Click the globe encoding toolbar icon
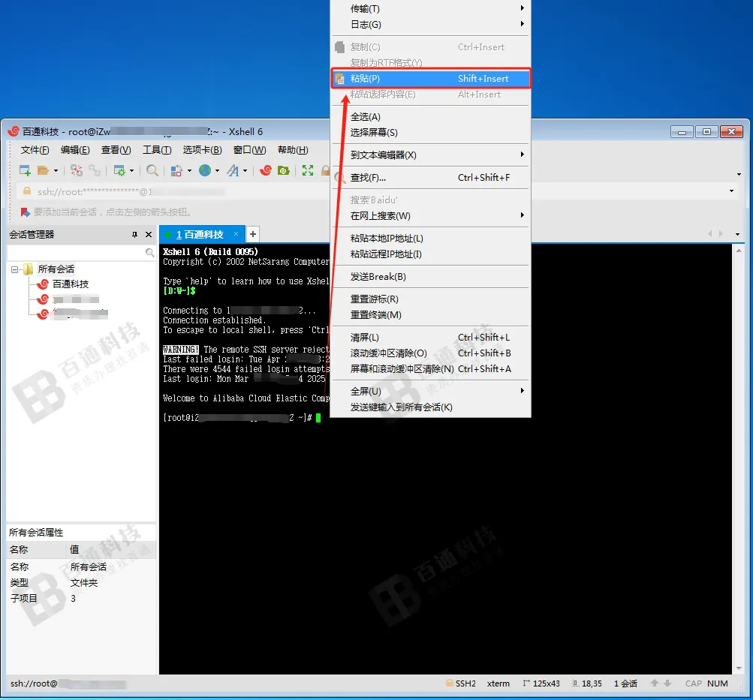The image size is (753, 700). 205,170
